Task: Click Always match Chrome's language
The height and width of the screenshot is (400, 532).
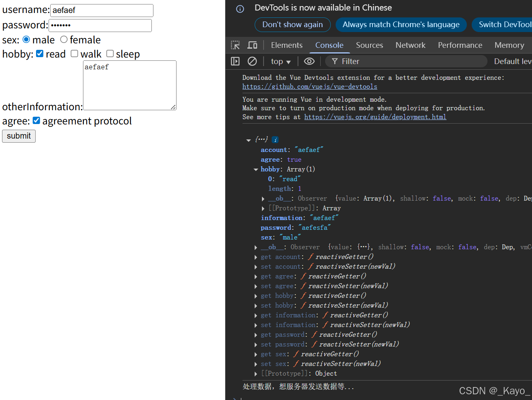Action: click(x=401, y=25)
